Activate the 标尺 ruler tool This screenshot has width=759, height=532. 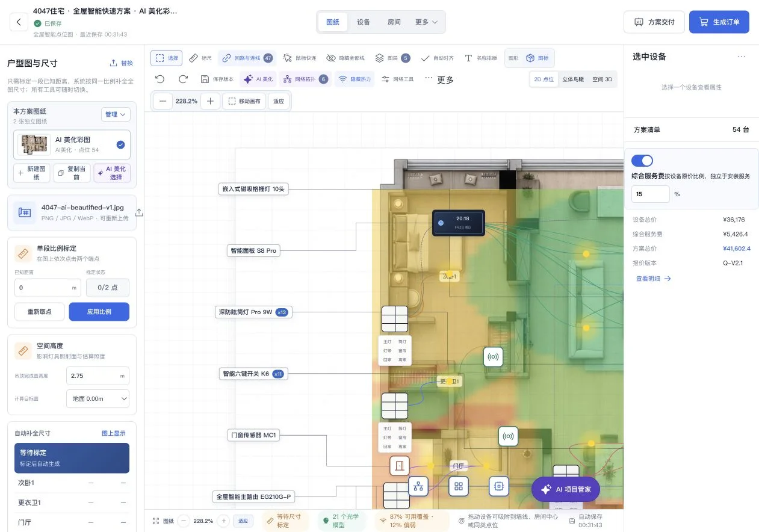pos(200,58)
